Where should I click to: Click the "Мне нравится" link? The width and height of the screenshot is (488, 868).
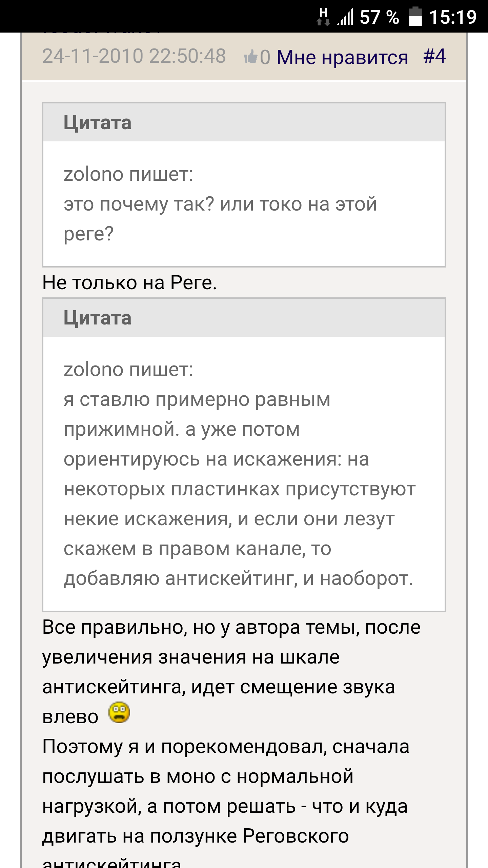tap(342, 57)
